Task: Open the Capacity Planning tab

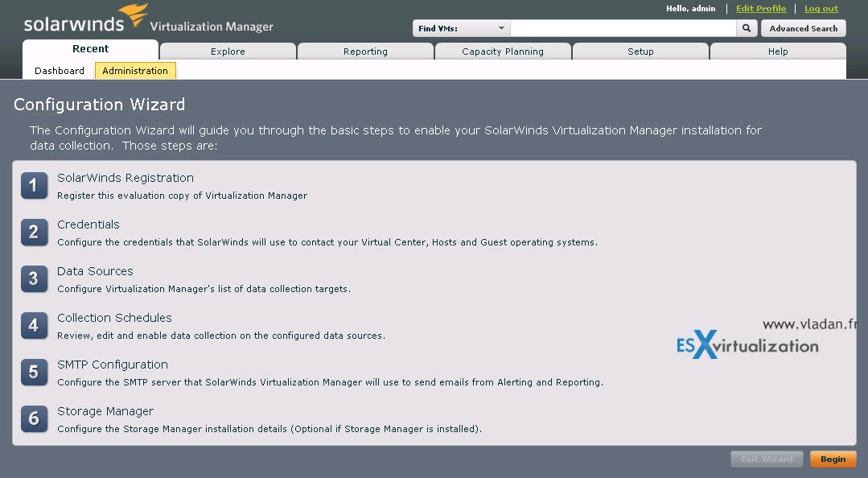Action: (x=503, y=52)
